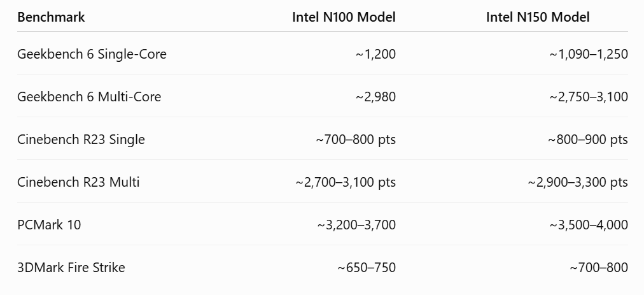644x295 pixels.
Task: Select the Geekbench 6 Single-Core row label
Action: [x=92, y=54]
